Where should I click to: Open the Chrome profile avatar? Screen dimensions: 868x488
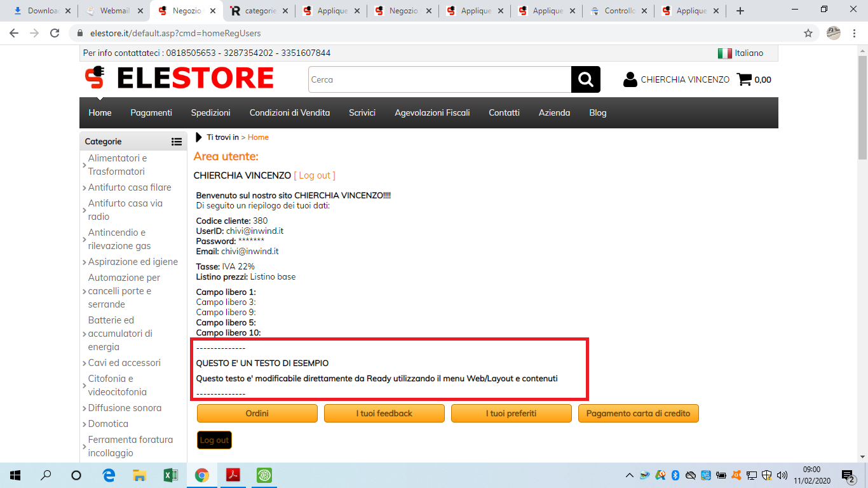[833, 33]
